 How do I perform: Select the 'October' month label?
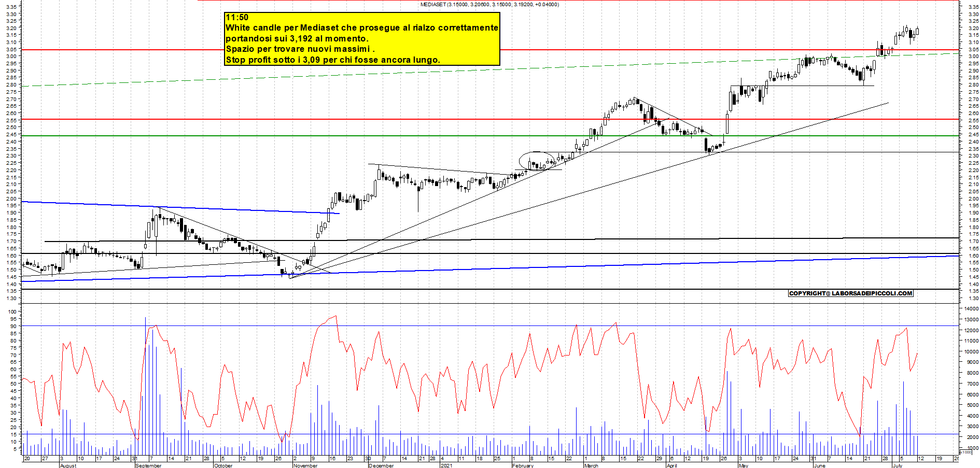[x=223, y=465]
